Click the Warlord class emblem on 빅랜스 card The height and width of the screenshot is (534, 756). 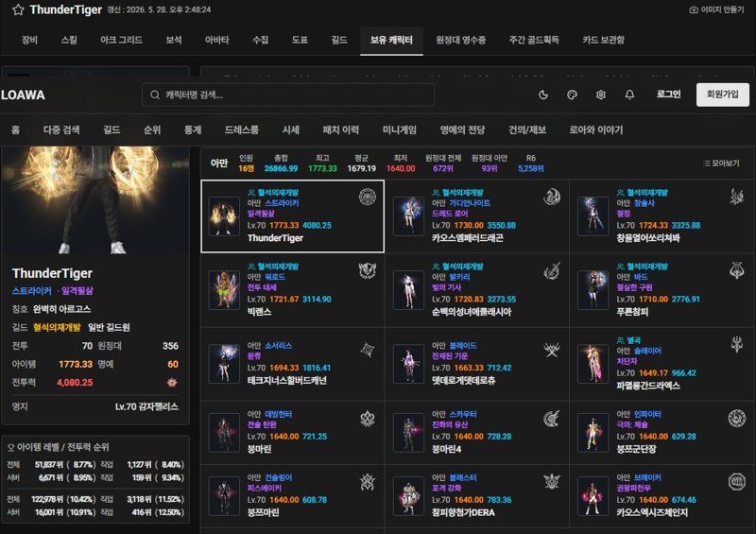(x=368, y=270)
